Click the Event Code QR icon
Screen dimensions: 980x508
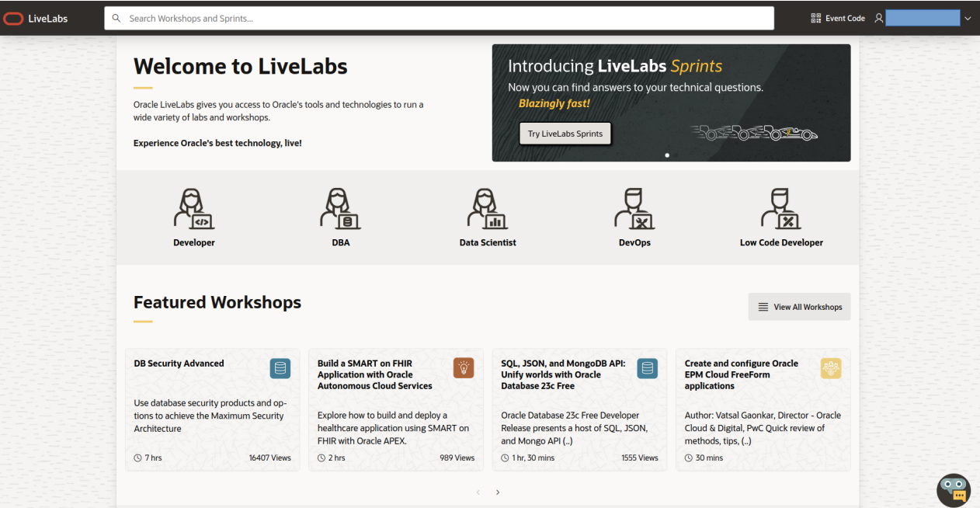click(816, 18)
